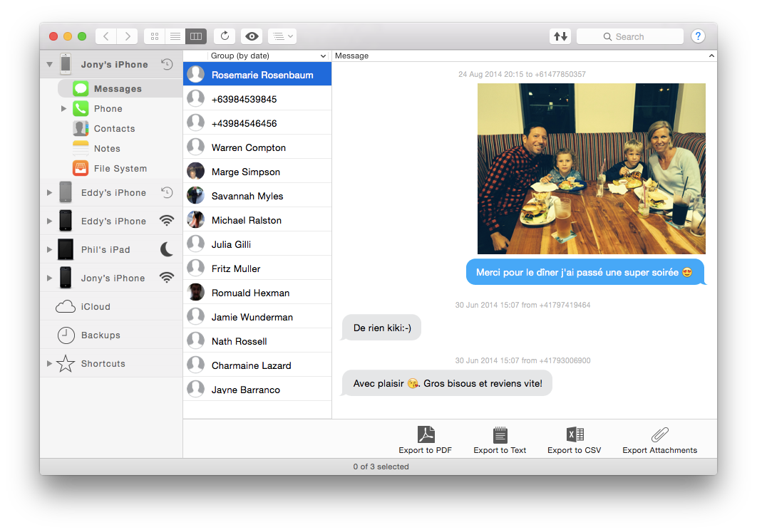
Task: Click Export to CSV
Action: [574, 440]
